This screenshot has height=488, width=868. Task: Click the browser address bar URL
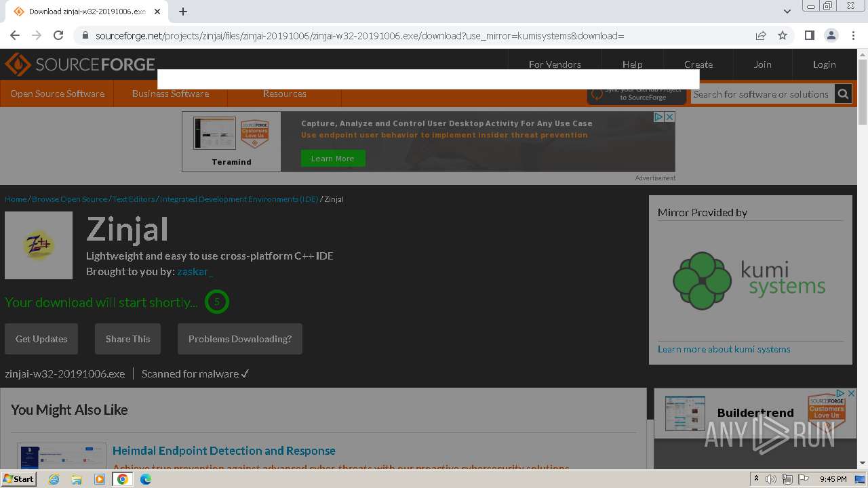click(359, 35)
